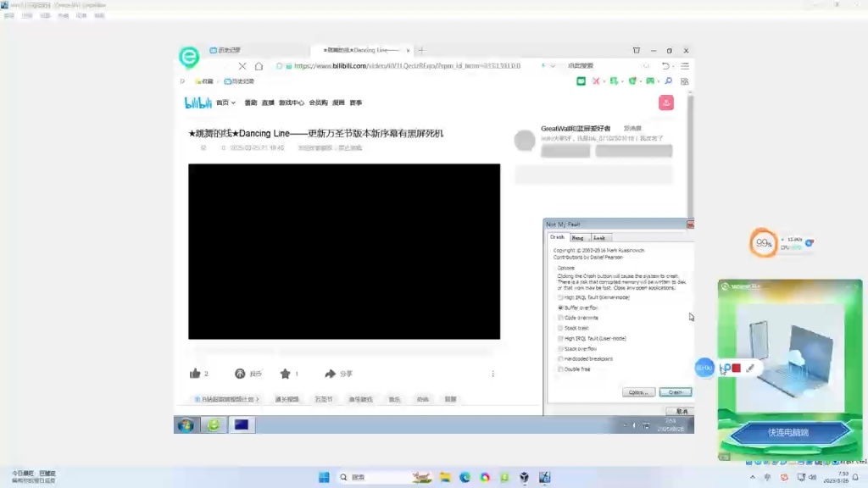The width and height of the screenshot is (868, 488).
Task: Click the bilibili URL address bar
Action: (407, 66)
